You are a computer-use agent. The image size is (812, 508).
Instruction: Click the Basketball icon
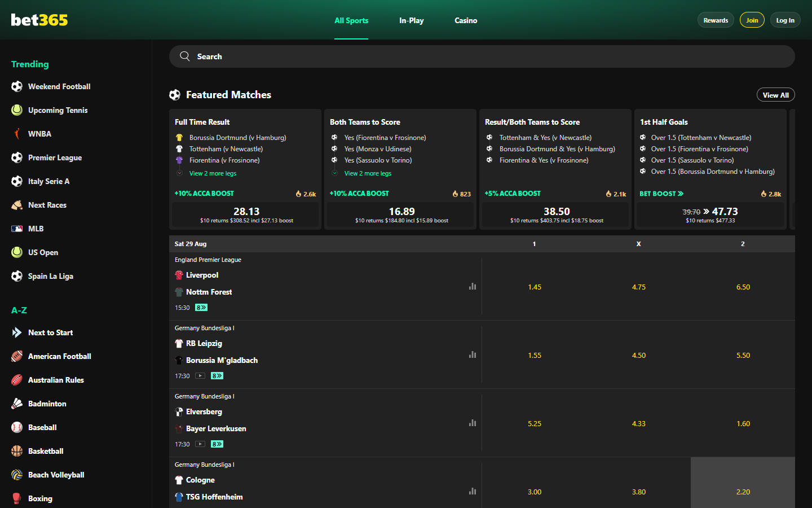tap(17, 451)
